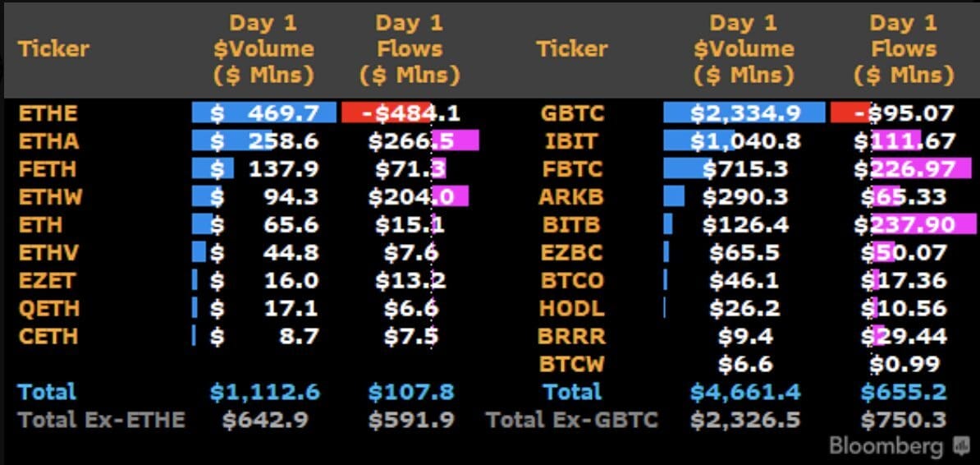Select the BTCW ticker label
The width and height of the screenshot is (980, 465).
tap(573, 364)
